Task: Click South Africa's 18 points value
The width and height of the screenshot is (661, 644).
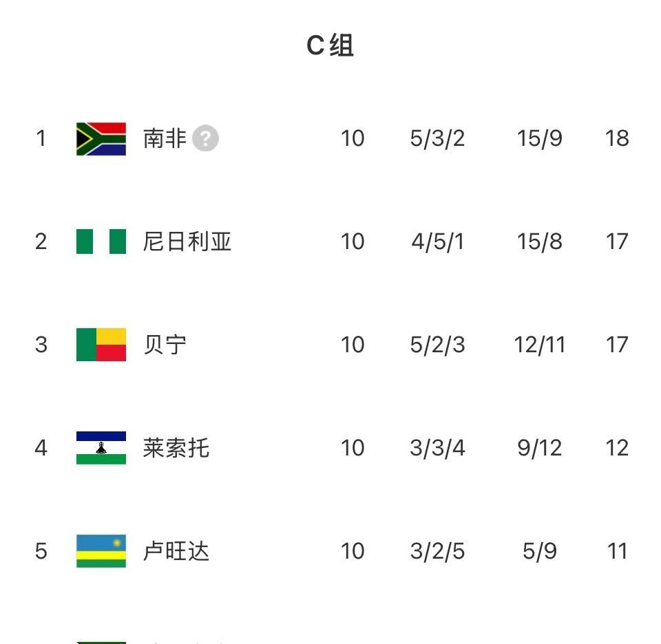Action: [x=617, y=138]
